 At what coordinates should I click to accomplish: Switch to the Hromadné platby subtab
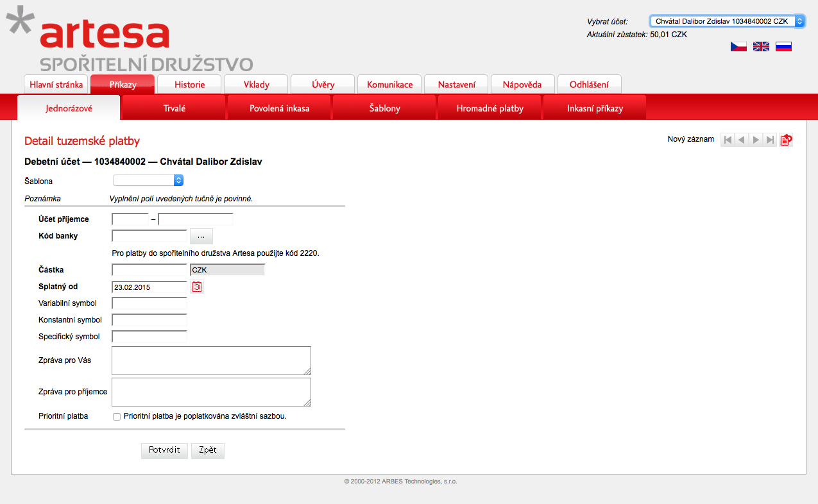point(490,108)
